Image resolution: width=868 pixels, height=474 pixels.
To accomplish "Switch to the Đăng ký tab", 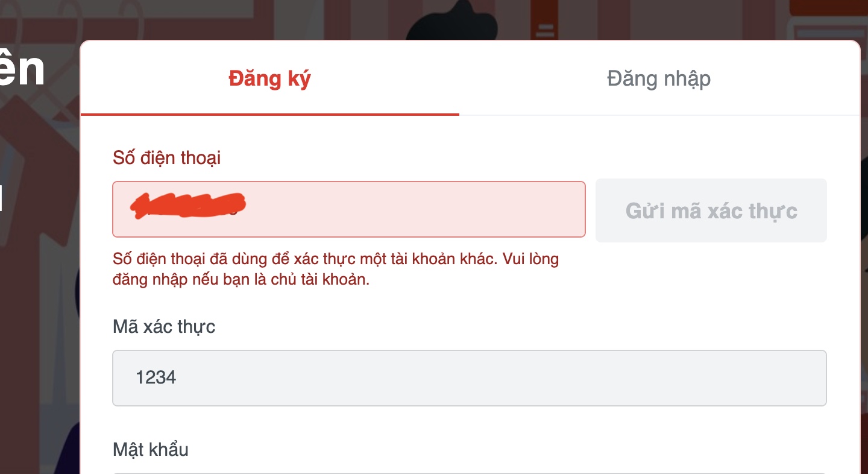I will click(x=269, y=78).
